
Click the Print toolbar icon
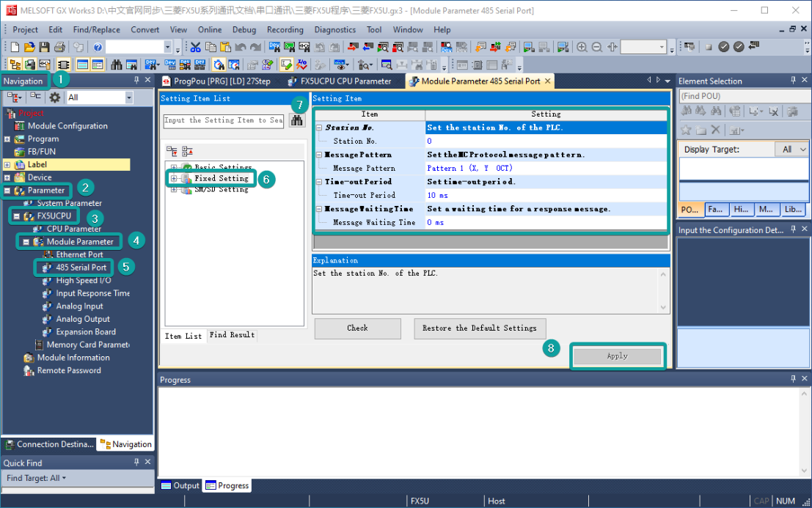pyautogui.click(x=59, y=47)
